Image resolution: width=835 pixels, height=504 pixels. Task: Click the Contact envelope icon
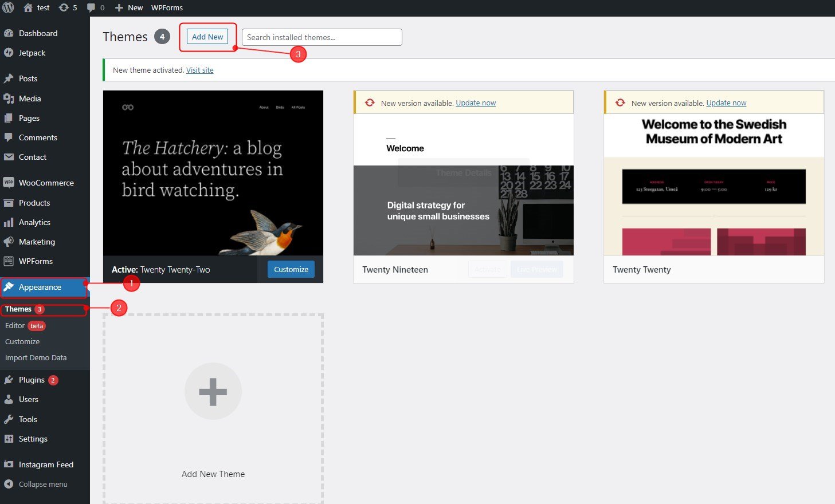click(x=9, y=157)
